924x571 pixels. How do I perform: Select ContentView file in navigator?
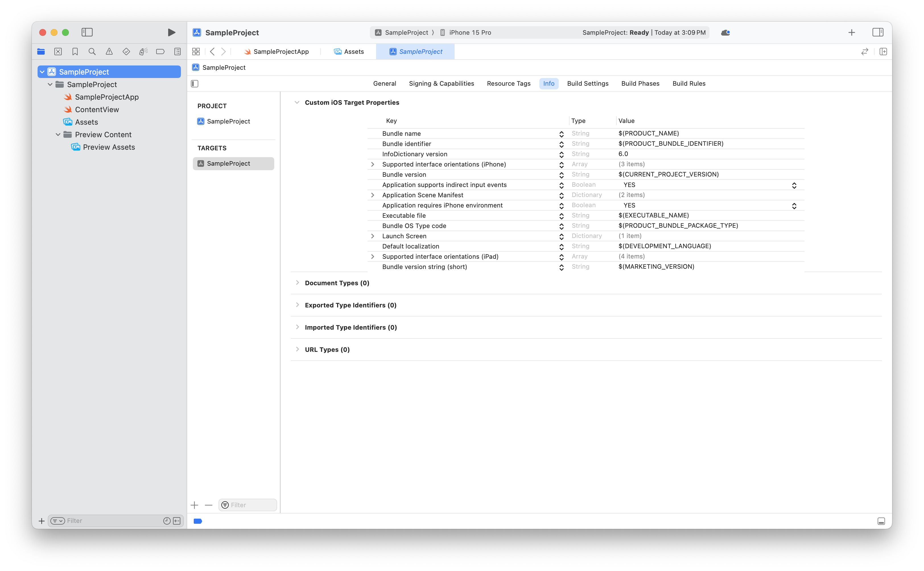coord(97,110)
